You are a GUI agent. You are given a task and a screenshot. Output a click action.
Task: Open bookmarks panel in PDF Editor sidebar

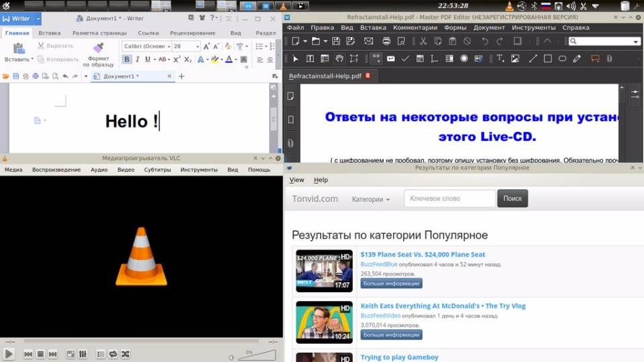[x=290, y=119]
